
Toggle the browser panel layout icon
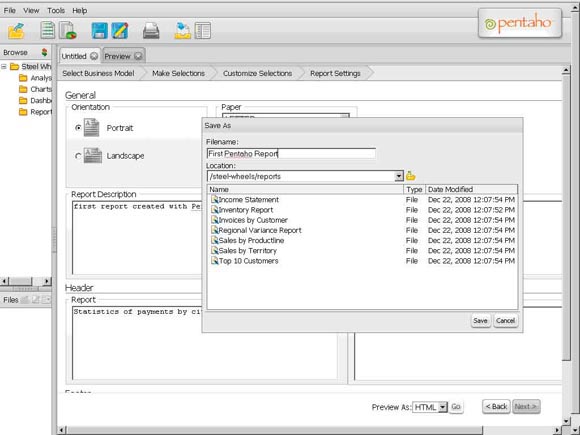pyautogui.click(x=202, y=30)
